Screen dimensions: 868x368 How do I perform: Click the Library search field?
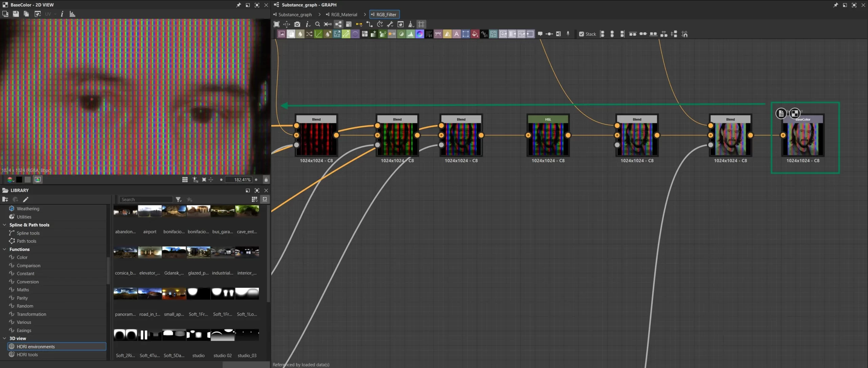(x=146, y=200)
